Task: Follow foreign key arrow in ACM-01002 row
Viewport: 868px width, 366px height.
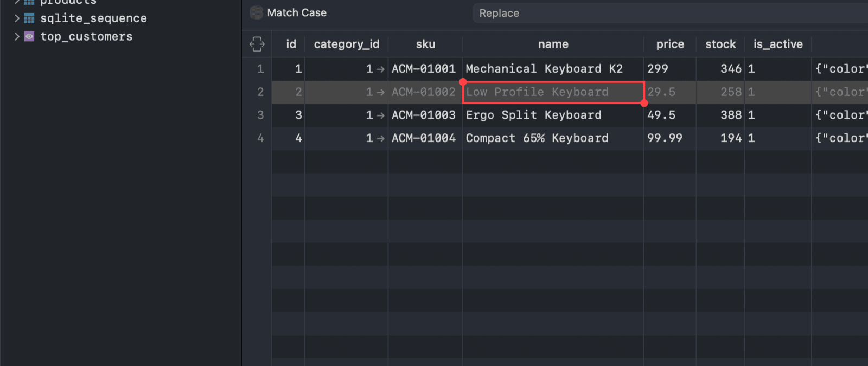Action: [380, 92]
